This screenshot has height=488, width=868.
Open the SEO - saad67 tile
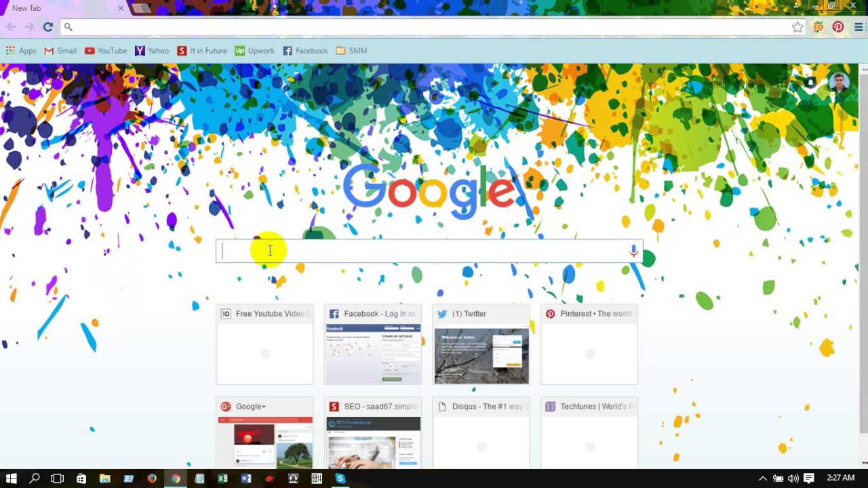point(373,433)
